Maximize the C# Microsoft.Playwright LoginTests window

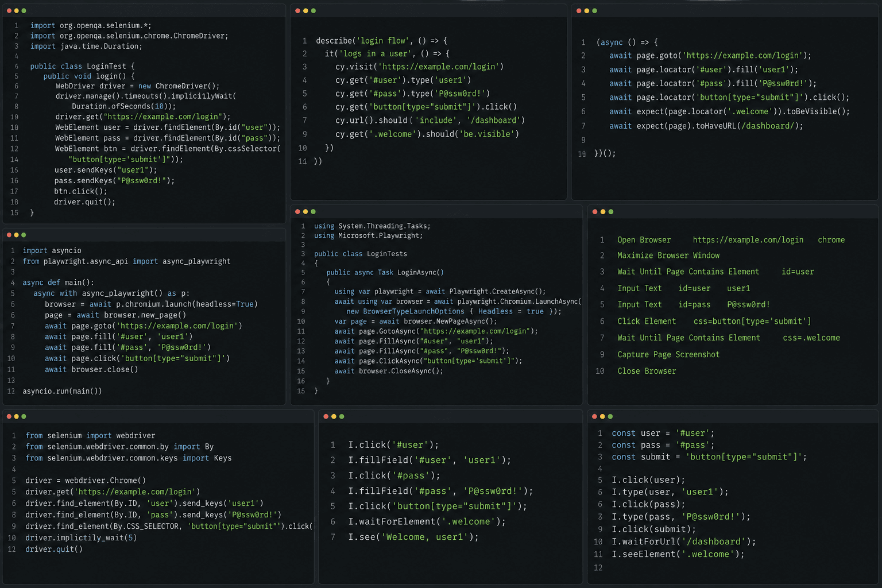click(313, 212)
